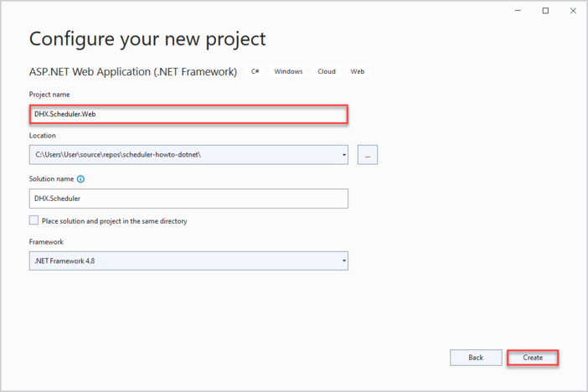The image size is (588, 392).
Task: Click the Framework label above the dropdown
Action: pyautogui.click(x=46, y=242)
